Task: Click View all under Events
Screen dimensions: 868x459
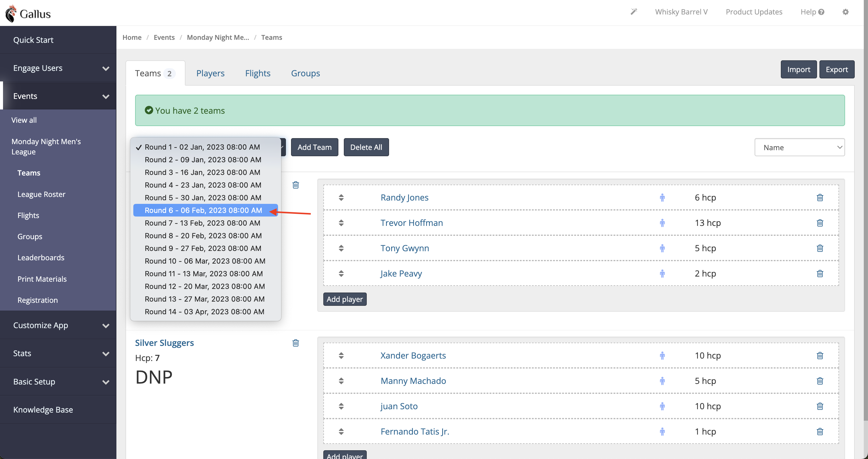Action: click(x=24, y=120)
